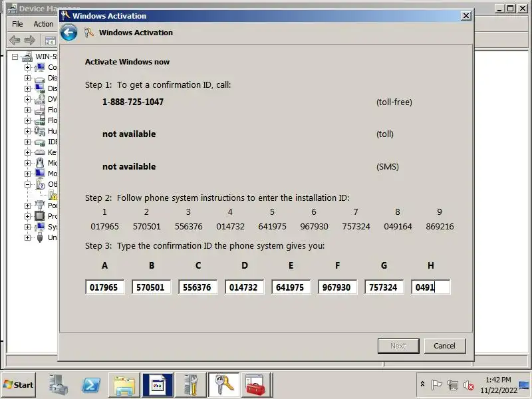The image size is (532, 399).
Task: Collapse the WIN-5 computer root node
Action: pyautogui.click(x=15, y=57)
